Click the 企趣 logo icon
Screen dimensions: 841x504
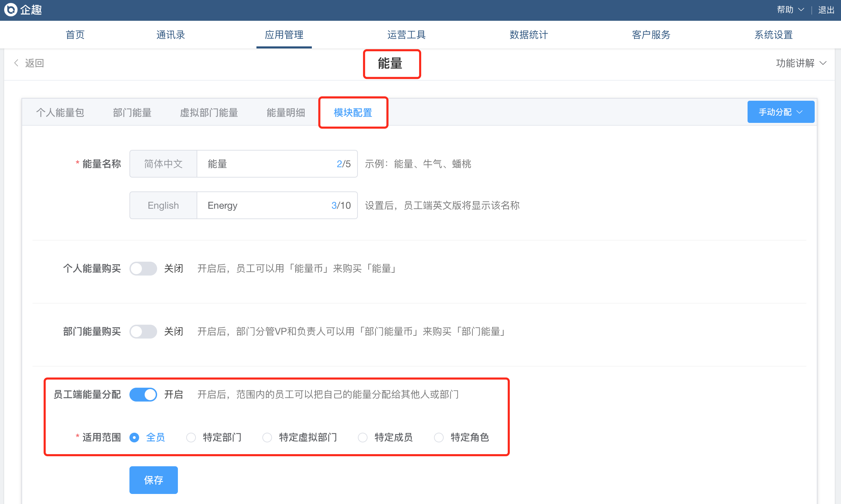click(x=11, y=10)
